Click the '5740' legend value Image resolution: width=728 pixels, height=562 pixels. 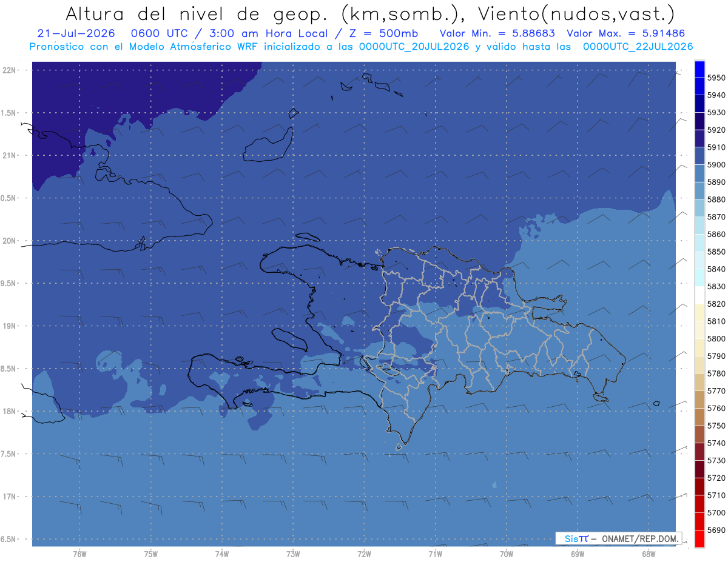(x=716, y=443)
